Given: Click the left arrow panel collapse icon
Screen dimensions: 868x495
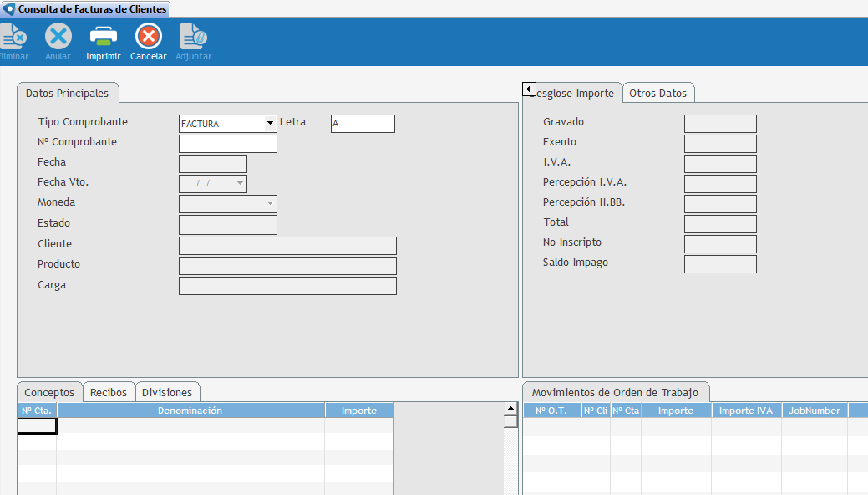Looking at the screenshot, I should coord(529,89).
